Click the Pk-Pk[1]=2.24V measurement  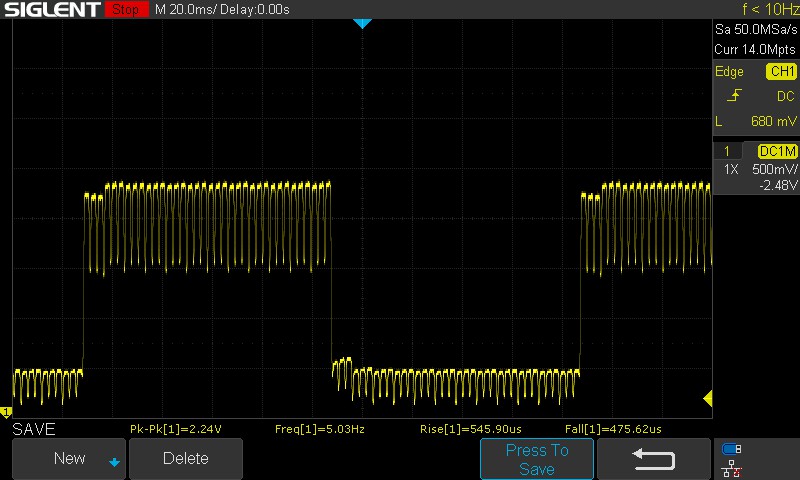(x=176, y=429)
